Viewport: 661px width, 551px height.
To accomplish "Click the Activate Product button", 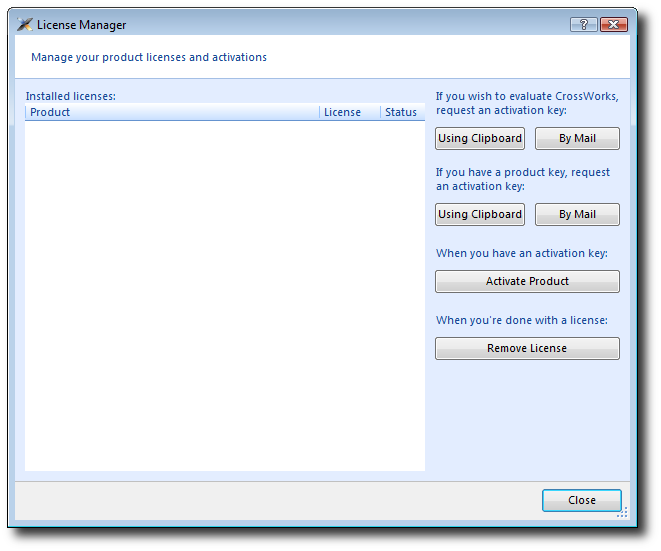I will 527,281.
